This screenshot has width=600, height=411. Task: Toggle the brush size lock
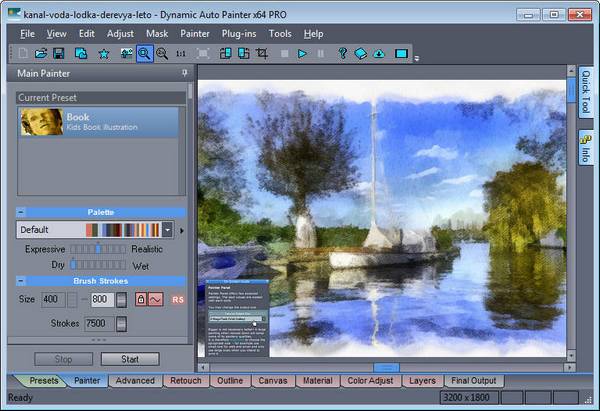pos(141,300)
